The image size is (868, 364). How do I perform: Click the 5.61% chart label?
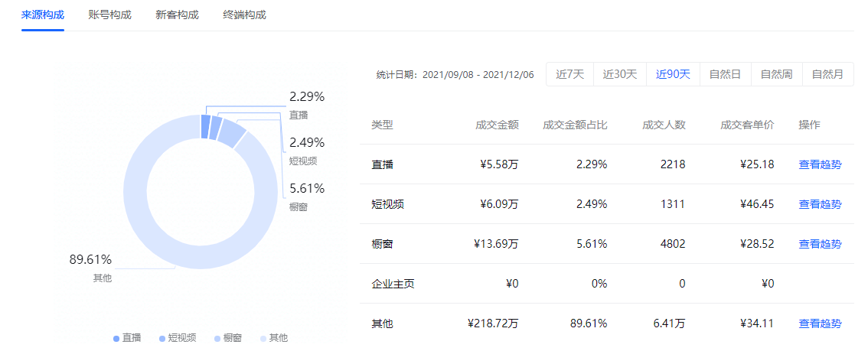[307, 189]
